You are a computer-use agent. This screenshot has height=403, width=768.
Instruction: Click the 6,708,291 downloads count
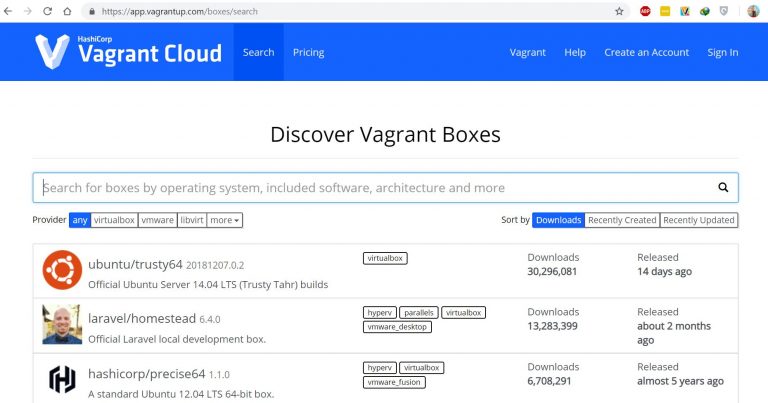coord(549,381)
